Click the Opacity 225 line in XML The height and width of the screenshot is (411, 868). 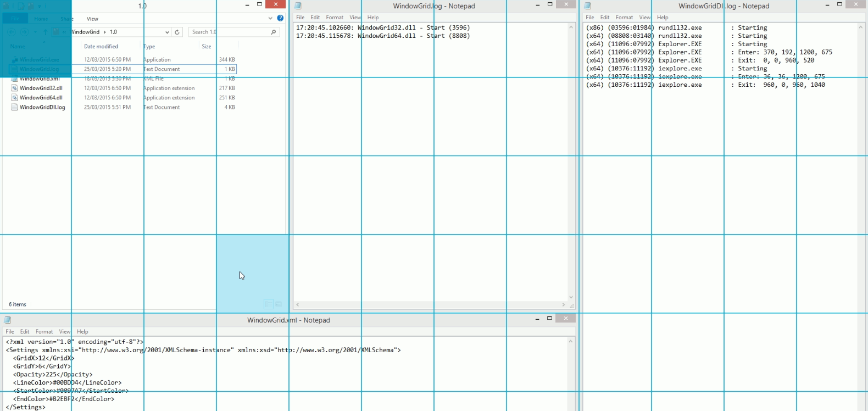(x=53, y=375)
